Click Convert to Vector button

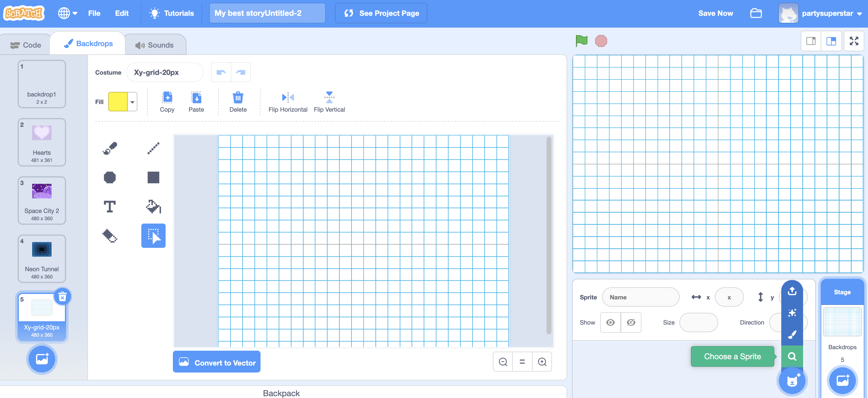[217, 362]
